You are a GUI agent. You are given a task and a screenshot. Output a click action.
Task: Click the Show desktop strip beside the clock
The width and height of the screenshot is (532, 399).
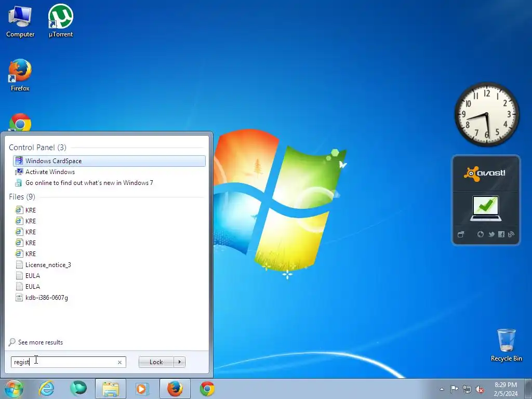click(x=528, y=389)
